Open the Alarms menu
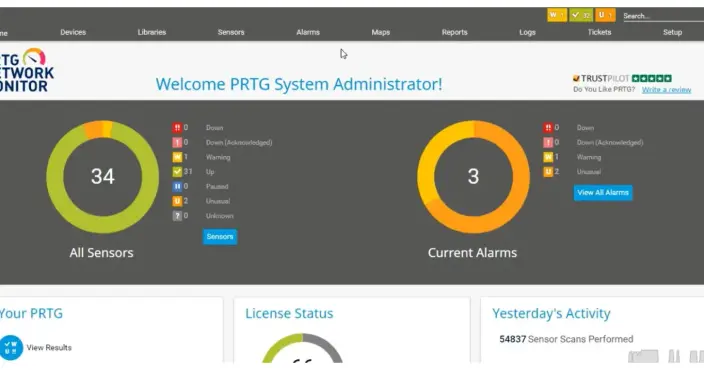The height and width of the screenshot is (370, 704). pos(308,32)
